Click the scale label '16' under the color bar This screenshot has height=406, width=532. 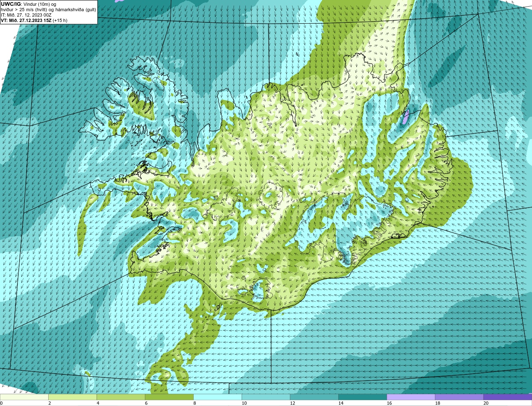(x=389, y=403)
